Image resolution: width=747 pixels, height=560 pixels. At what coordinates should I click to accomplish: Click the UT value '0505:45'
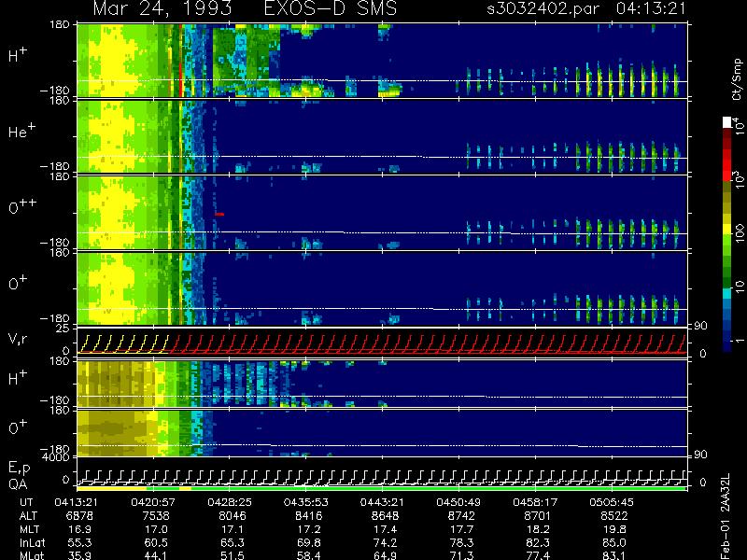tap(612, 502)
